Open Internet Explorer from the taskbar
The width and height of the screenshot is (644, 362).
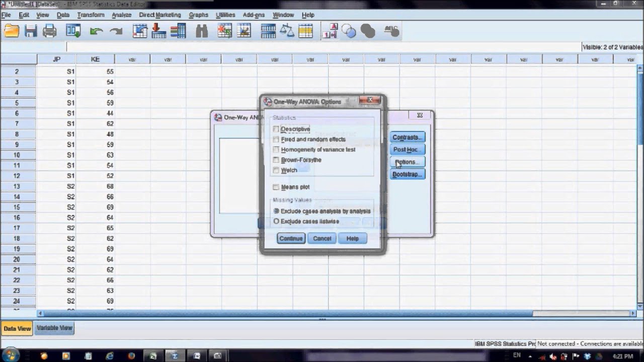point(110,355)
